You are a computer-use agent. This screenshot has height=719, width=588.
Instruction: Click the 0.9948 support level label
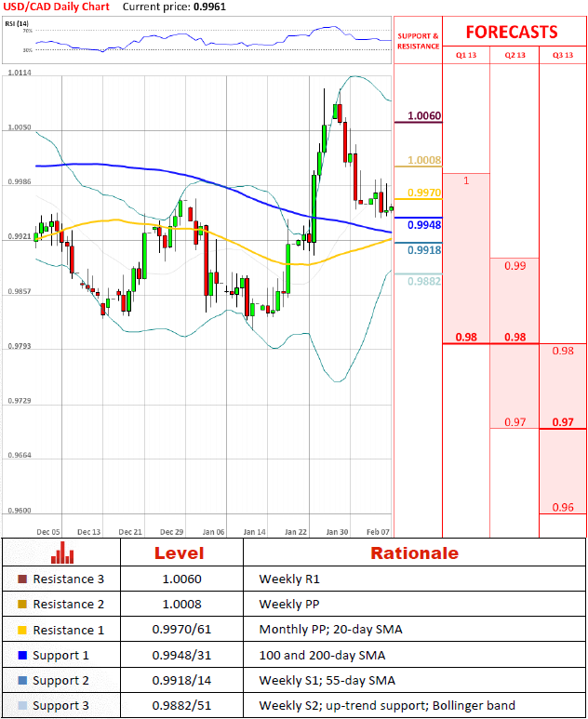[x=424, y=225]
